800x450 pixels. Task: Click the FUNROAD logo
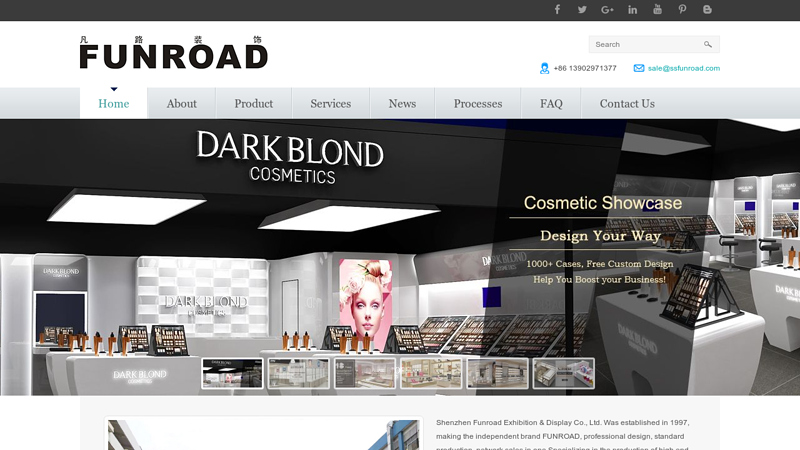(173, 53)
